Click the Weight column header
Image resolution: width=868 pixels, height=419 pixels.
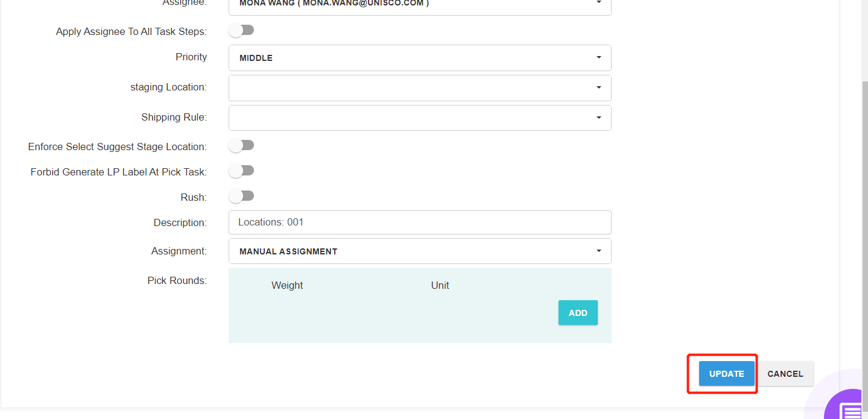[287, 285]
